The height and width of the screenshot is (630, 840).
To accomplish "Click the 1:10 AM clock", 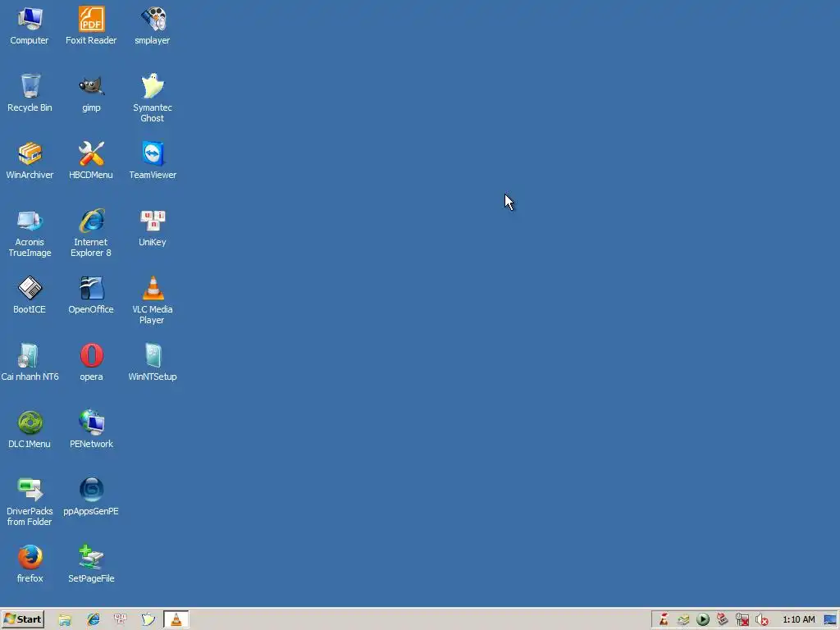I will pos(799,620).
